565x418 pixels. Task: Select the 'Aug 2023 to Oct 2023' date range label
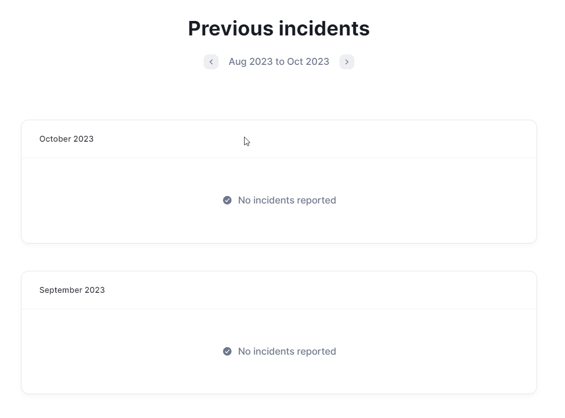(279, 62)
